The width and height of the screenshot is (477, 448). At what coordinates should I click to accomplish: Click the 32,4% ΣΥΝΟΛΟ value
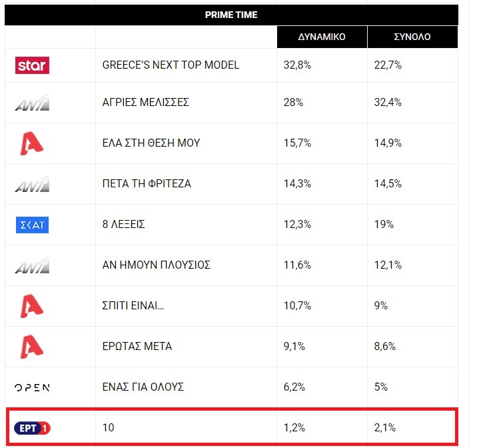coord(388,102)
